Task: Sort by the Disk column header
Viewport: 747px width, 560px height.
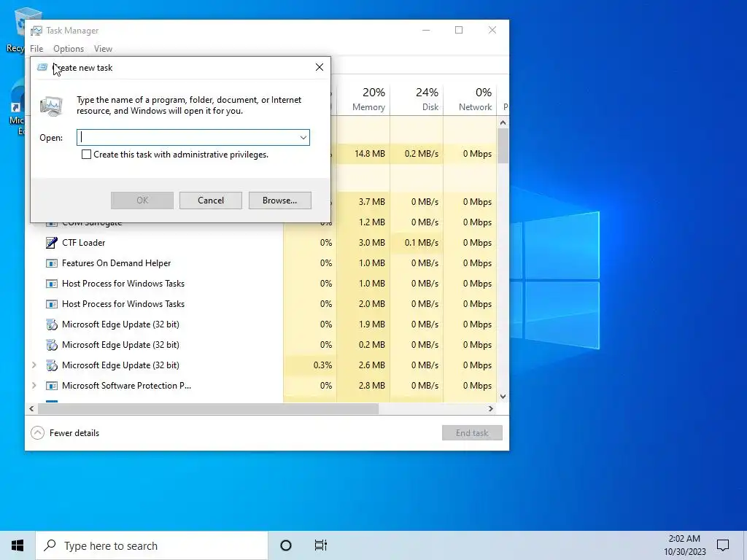Action: tap(417, 99)
